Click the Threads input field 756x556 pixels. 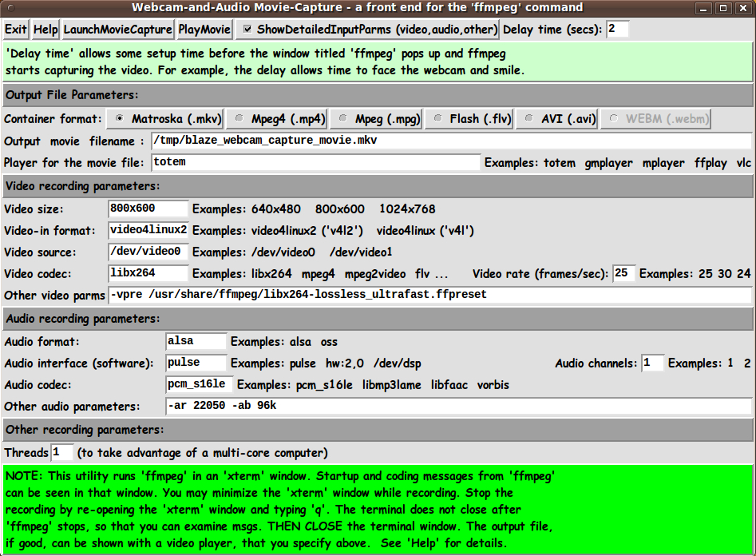[62, 452]
